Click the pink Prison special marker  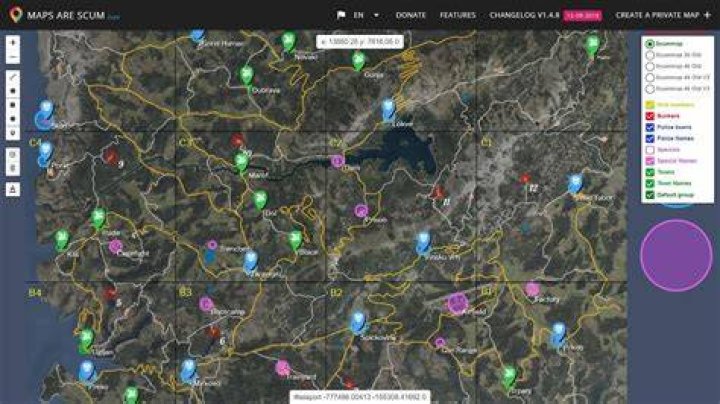[361, 211]
